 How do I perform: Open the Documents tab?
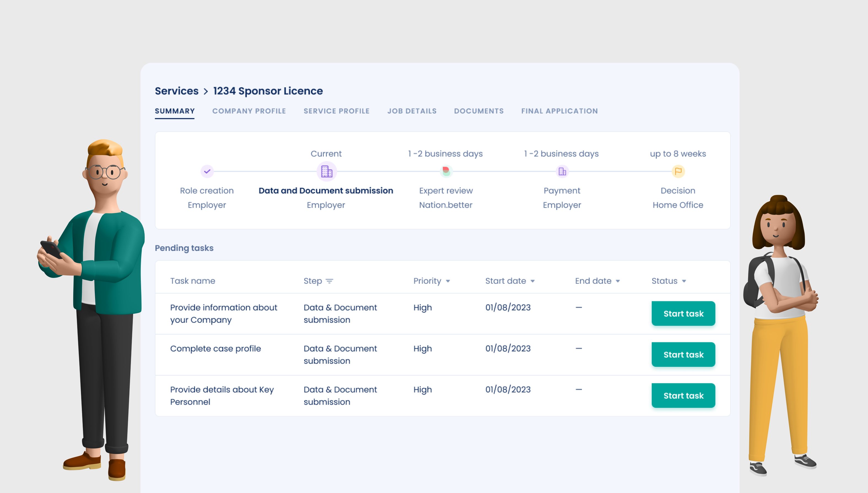[479, 111]
